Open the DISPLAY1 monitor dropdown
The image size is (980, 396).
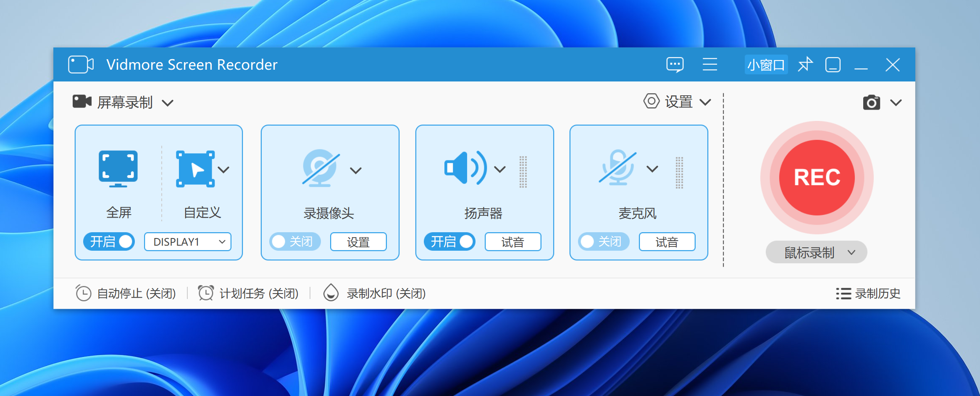tap(188, 241)
